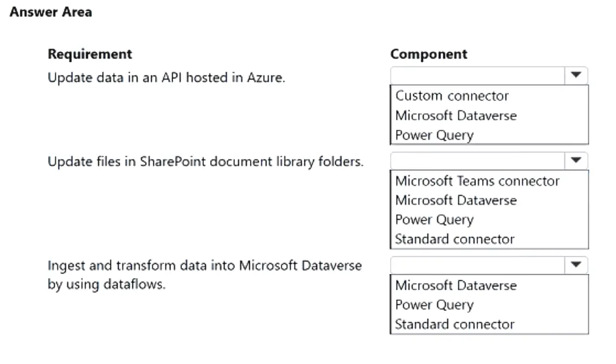Choose Microsoft Dataverse for dataflows requirement
Image resolution: width=616 pixels, height=364 pixels.
(x=456, y=286)
